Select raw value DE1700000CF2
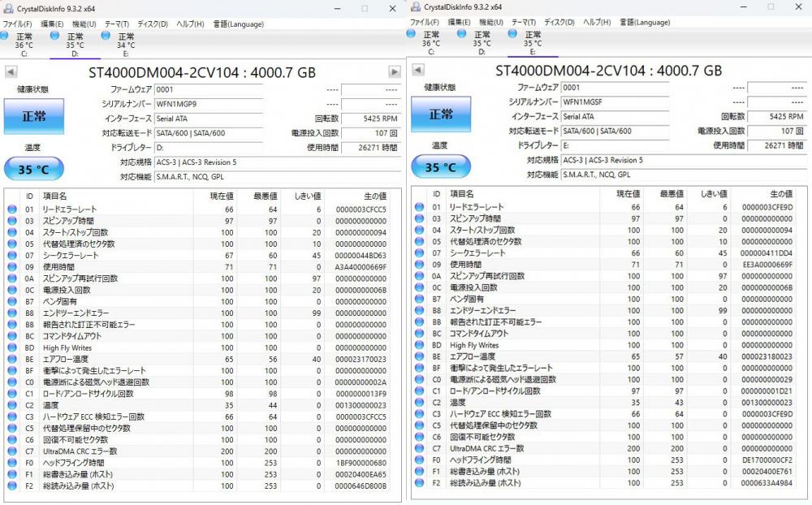This screenshot has width=812, height=505. (x=767, y=460)
